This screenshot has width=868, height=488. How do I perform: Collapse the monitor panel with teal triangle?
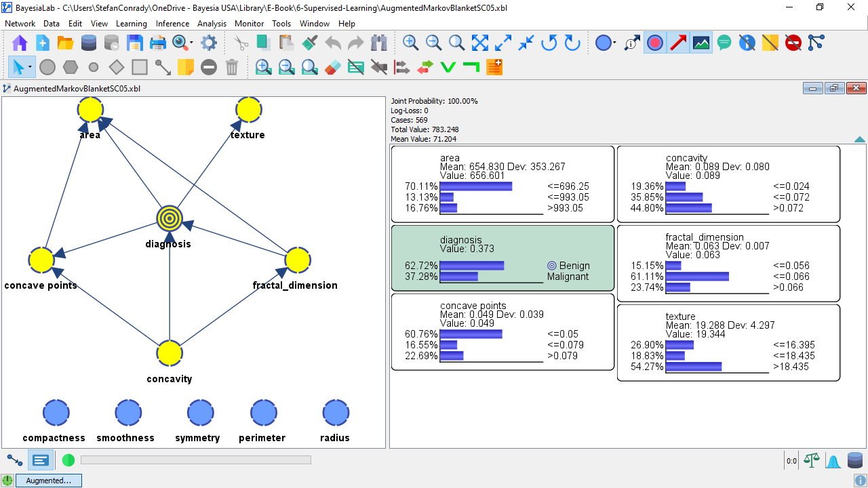point(859,140)
